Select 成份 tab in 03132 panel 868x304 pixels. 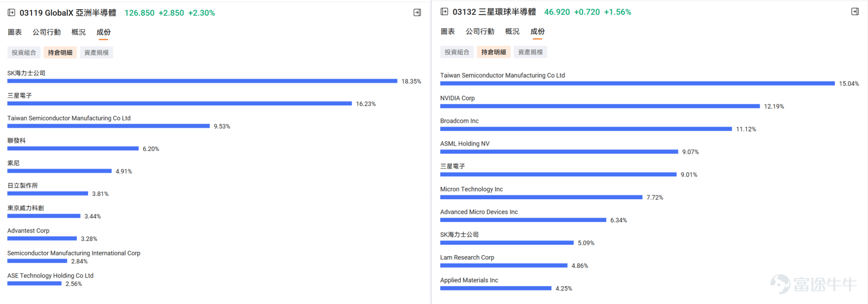point(538,31)
